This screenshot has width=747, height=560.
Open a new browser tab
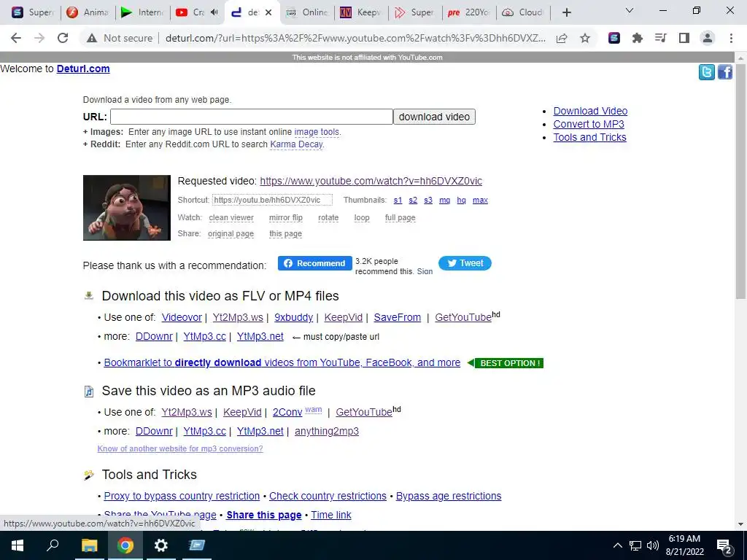point(566,12)
